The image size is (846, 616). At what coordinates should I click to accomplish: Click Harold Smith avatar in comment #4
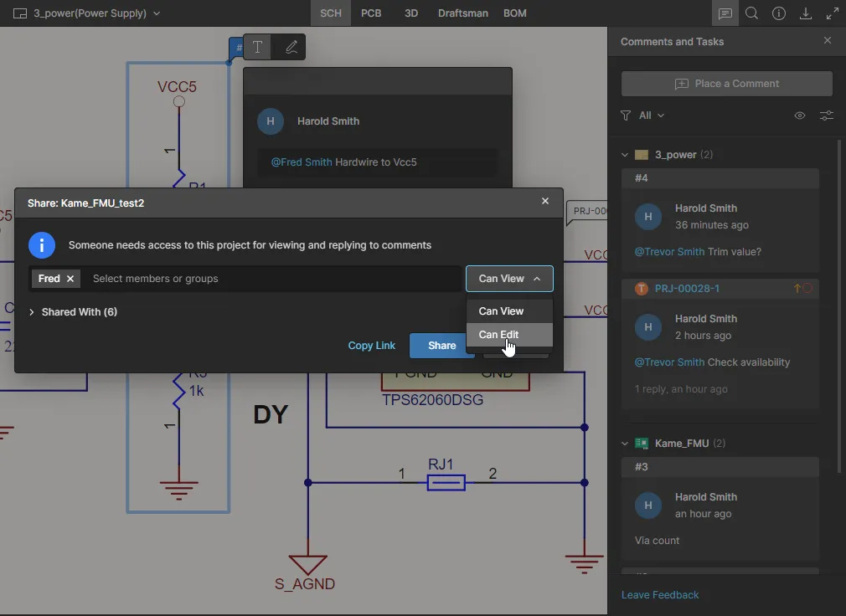pos(648,217)
